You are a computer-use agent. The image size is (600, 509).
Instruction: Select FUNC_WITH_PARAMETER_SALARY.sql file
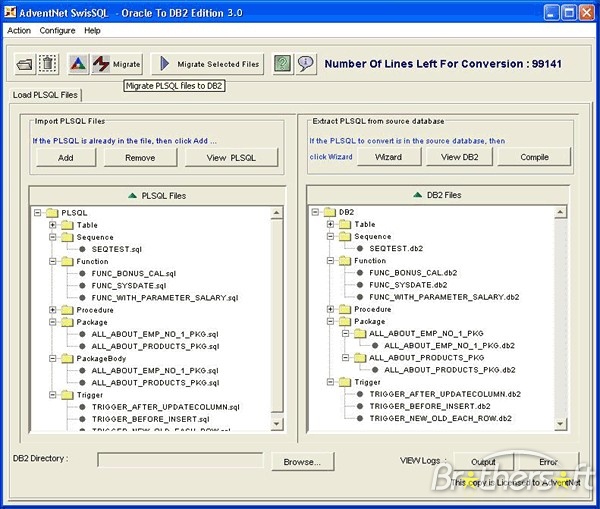click(x=165, y=298)
